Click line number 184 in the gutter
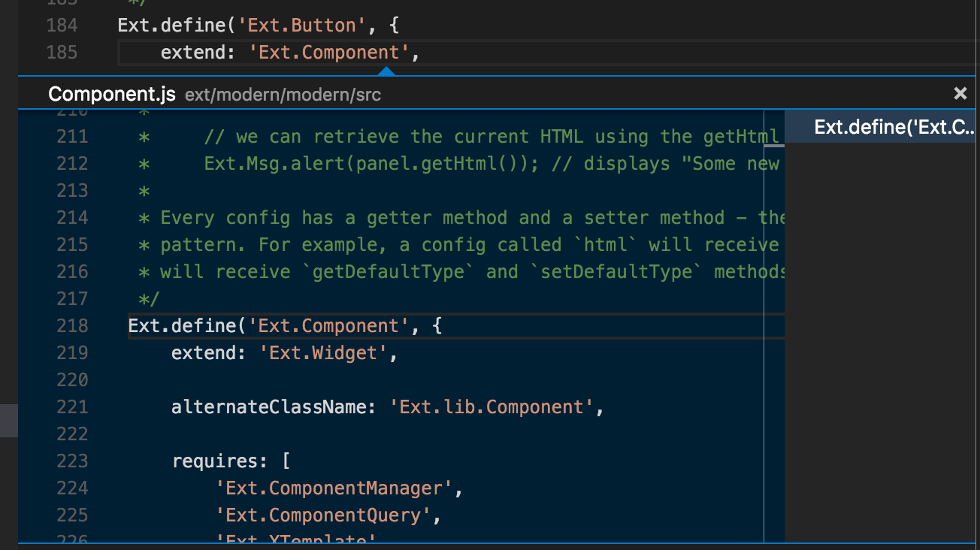The height and width of the screenshot is (550, 980). pyautogui.click(x=62, y=26)
